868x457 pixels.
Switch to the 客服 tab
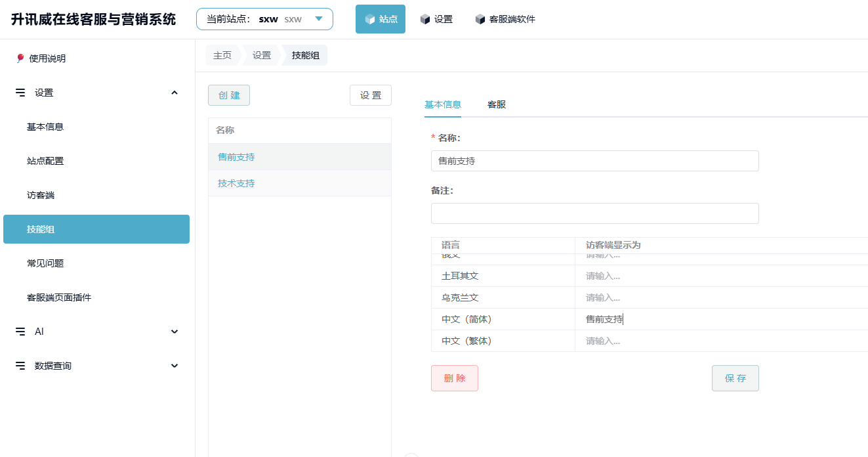(x=497, y=104)
